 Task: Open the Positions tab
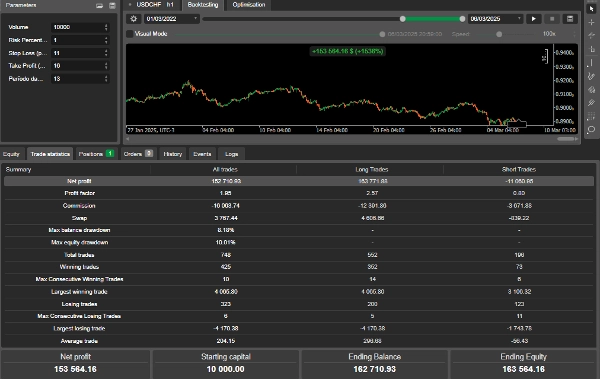[x=96, y=154]
